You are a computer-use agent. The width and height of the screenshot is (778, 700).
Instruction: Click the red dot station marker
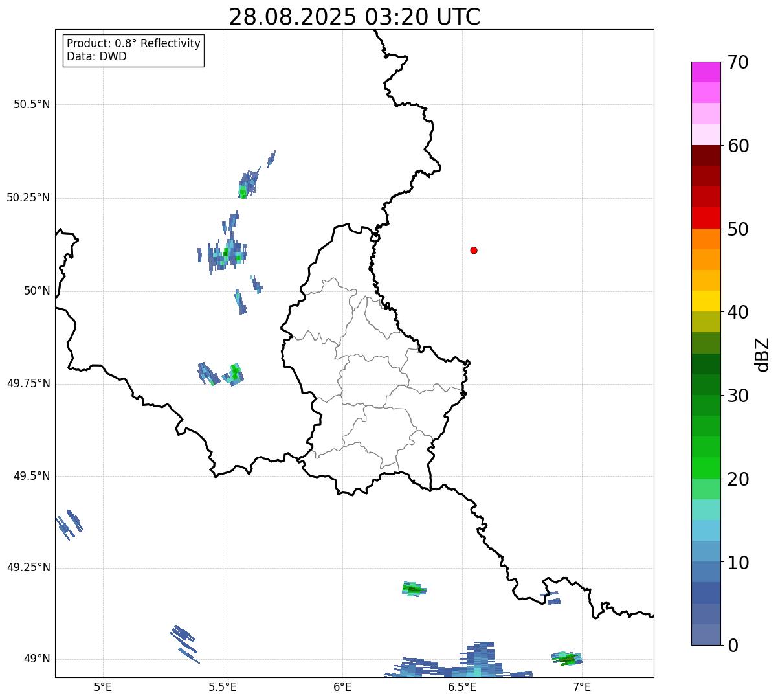pyautogui.click(x=474, y=250)
